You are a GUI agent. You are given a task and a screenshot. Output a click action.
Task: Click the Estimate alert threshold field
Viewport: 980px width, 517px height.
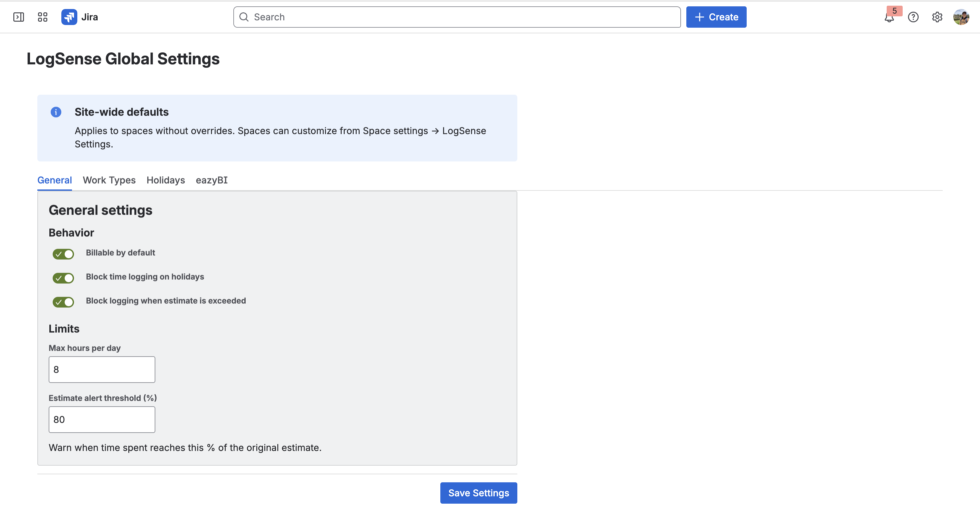pyautogui.click(x=102, y=420)
